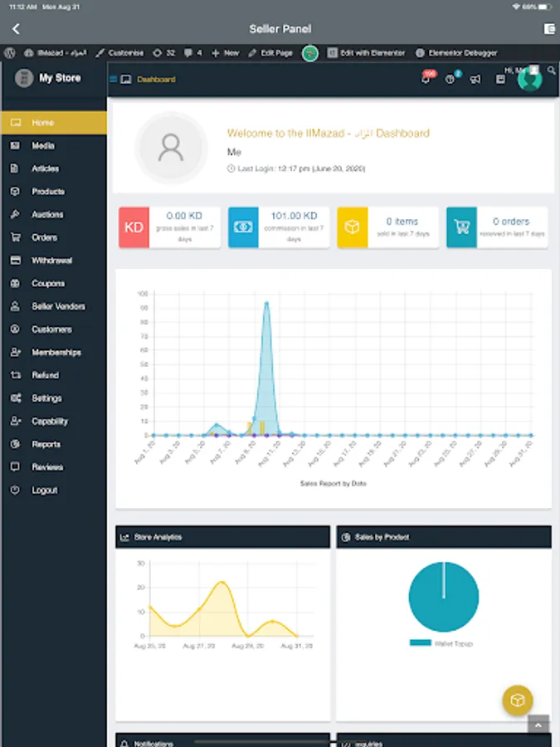Open the knowledgebase notebook icon in header
The width and height of the screenshot is (560, 747).
click(x=500, y=79)
